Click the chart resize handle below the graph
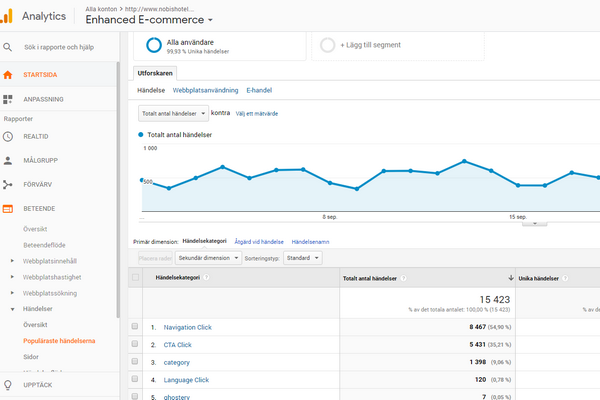 (x=535, y=223)
